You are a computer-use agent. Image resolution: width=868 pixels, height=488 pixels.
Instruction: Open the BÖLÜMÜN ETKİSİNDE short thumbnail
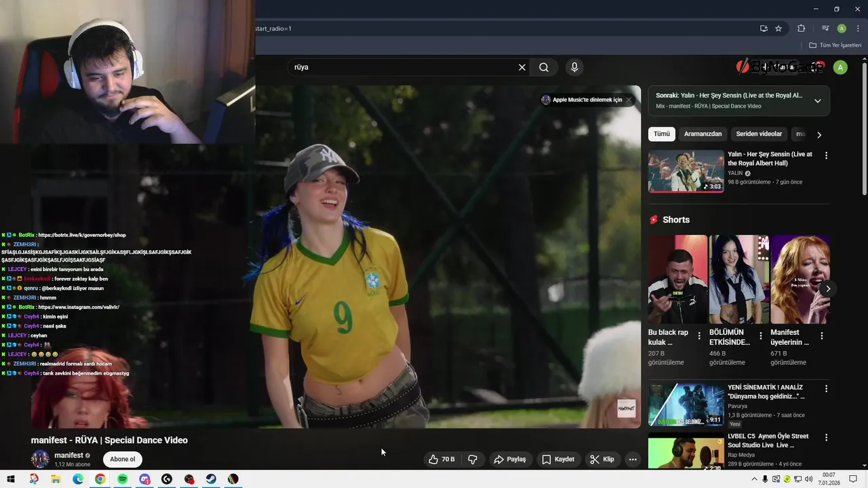point(738,279)
